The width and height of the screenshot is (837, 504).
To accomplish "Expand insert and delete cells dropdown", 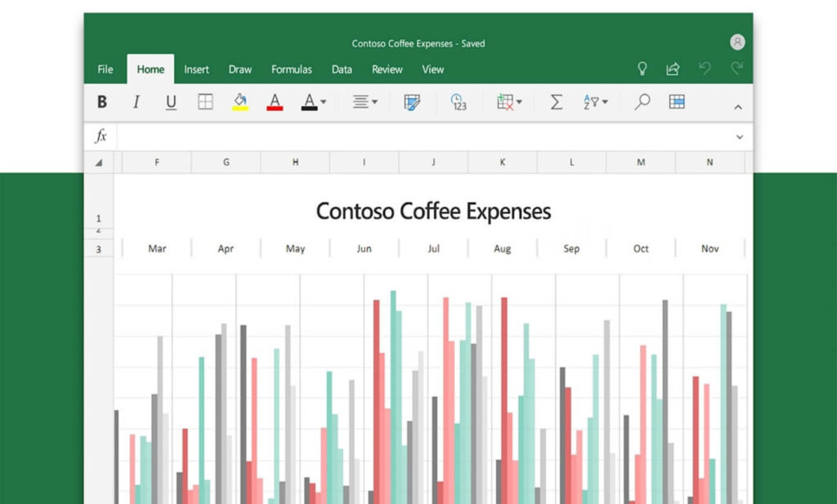I will (509, 102).
